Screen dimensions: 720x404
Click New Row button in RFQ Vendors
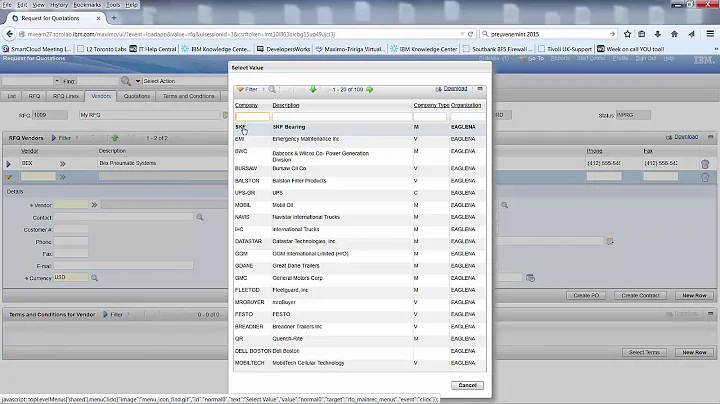694,295
